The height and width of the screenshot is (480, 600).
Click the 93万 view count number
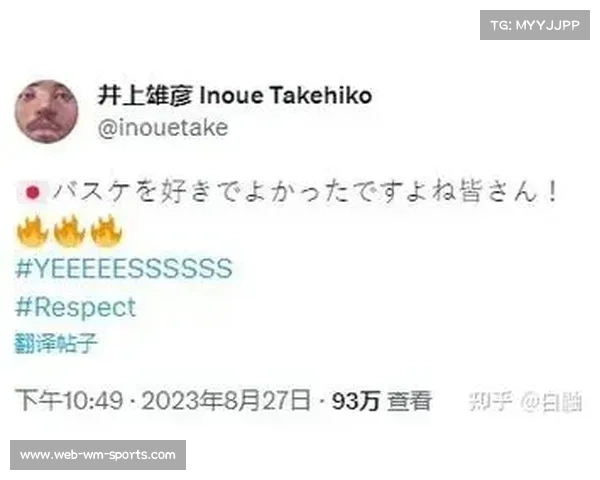(356, 401)
